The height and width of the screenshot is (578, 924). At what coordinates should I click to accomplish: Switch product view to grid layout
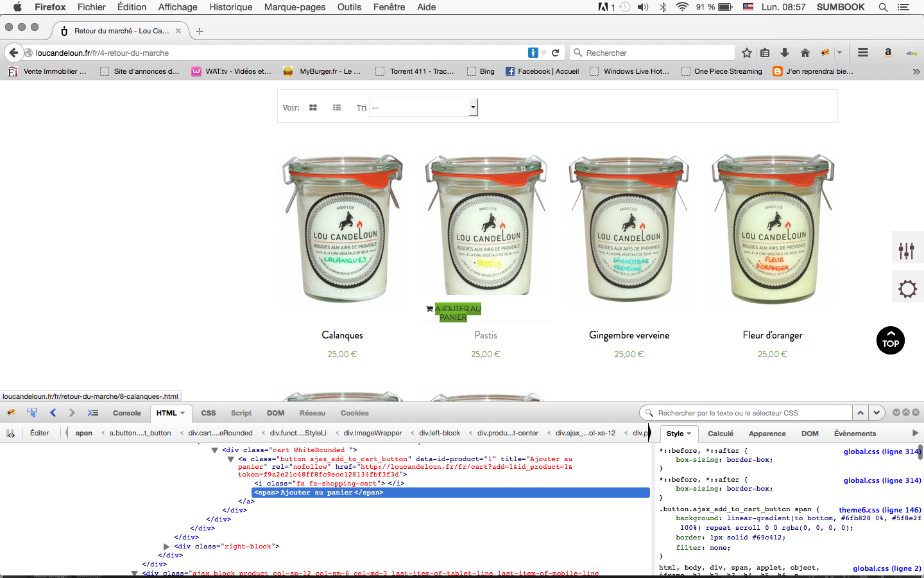313,108
